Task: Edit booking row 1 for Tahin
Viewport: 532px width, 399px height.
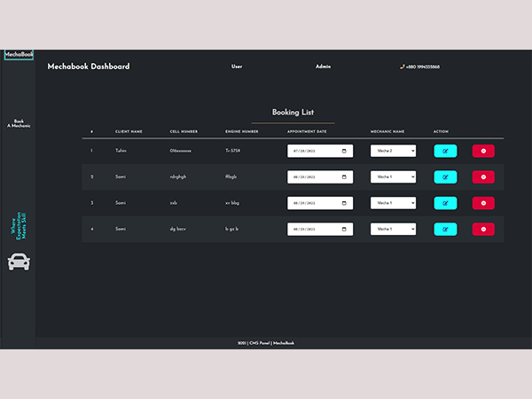Action: tap(445, 151)
